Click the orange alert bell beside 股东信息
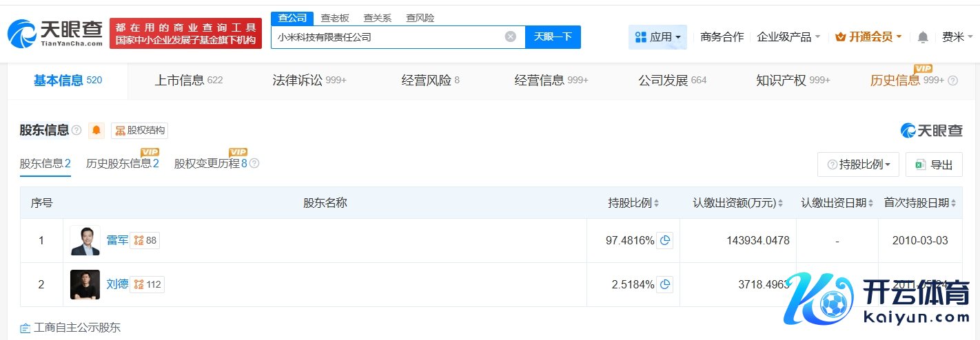The image size is (980, 340). [x=96, y=130]
